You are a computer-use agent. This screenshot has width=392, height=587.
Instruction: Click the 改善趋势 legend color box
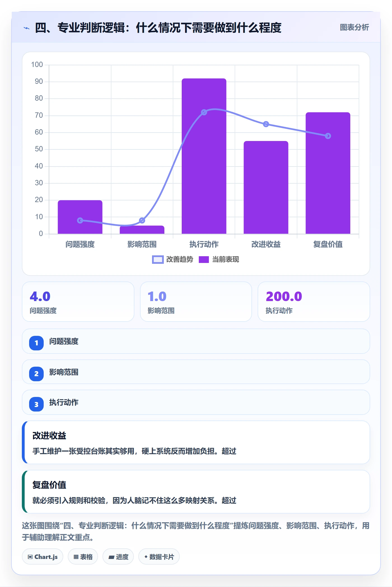(x=158, y=260)
